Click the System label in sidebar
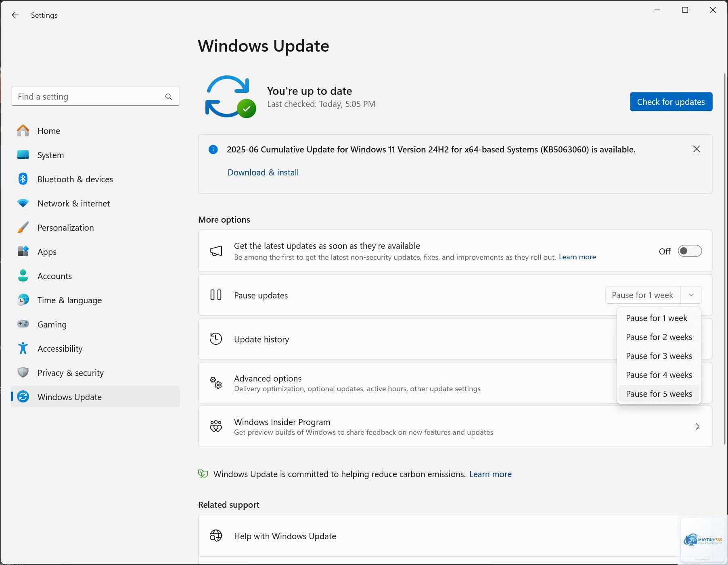728x565 pixels. pos(50,155)
